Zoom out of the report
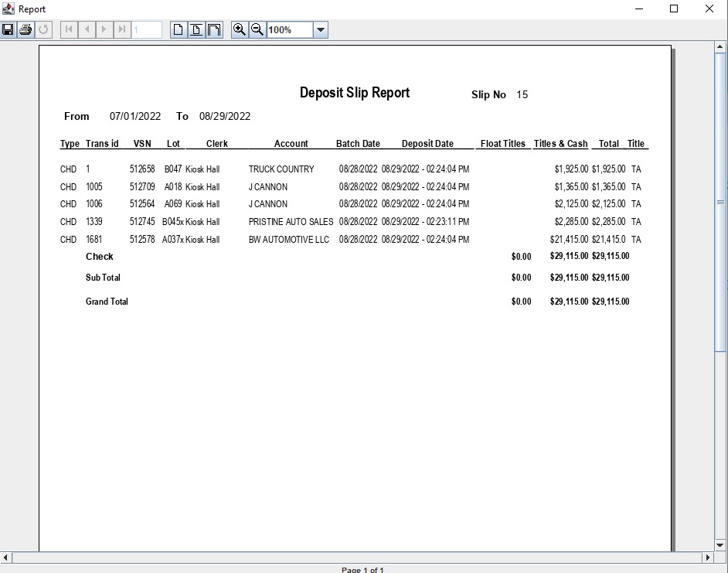This screenshot has width=728, height=573. coord(257,30)
